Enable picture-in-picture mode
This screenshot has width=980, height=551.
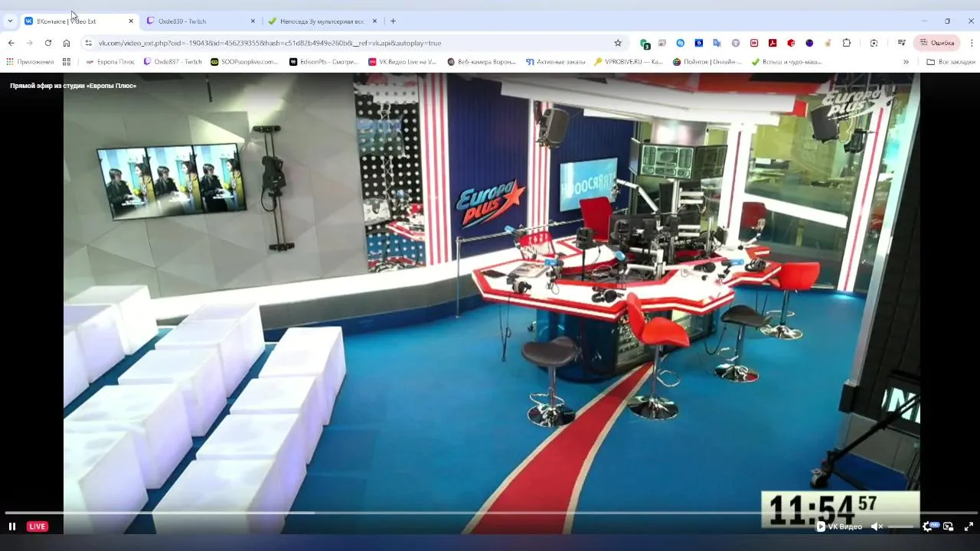[x=948, y=527]
